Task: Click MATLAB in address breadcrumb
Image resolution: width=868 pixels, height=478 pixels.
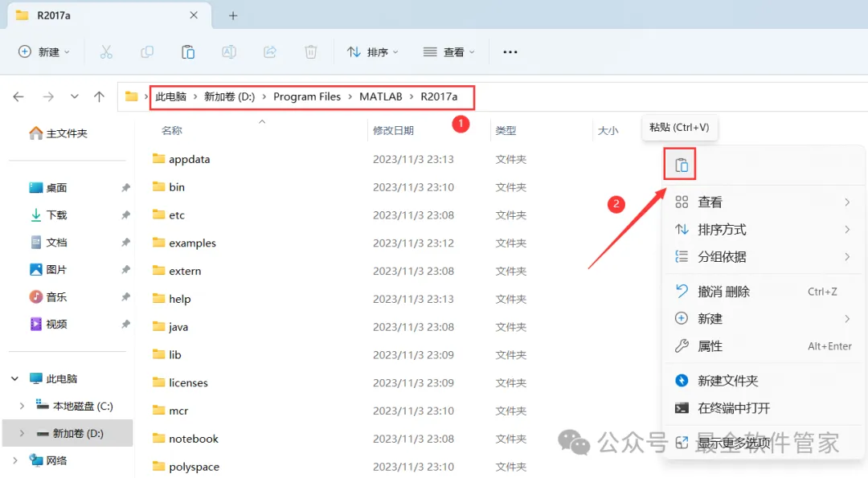Action: pos(381,97)
